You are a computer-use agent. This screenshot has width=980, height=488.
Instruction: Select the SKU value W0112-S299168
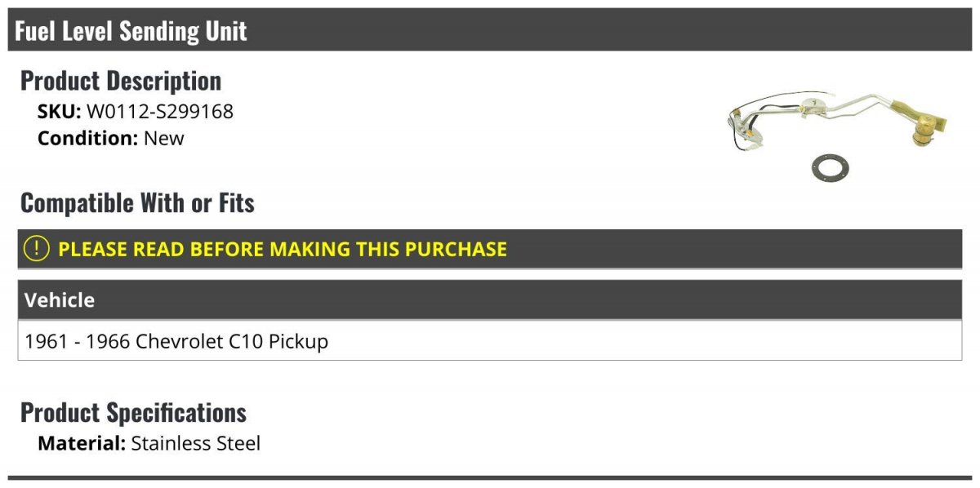pos(160,112)
